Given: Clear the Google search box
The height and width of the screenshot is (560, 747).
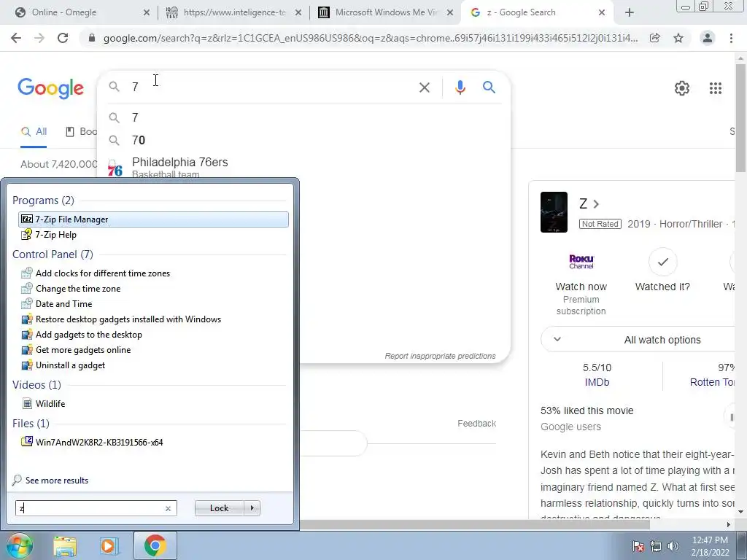Looking at the screenshot, I should click(x=424, y=87).
